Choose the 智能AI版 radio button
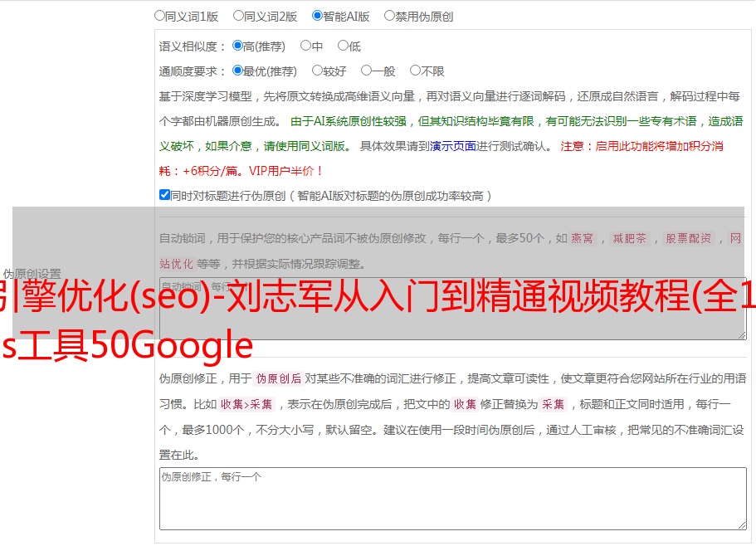Image resolution: width=756 pixels, height=546 pixels. click(x=317, y=16)
